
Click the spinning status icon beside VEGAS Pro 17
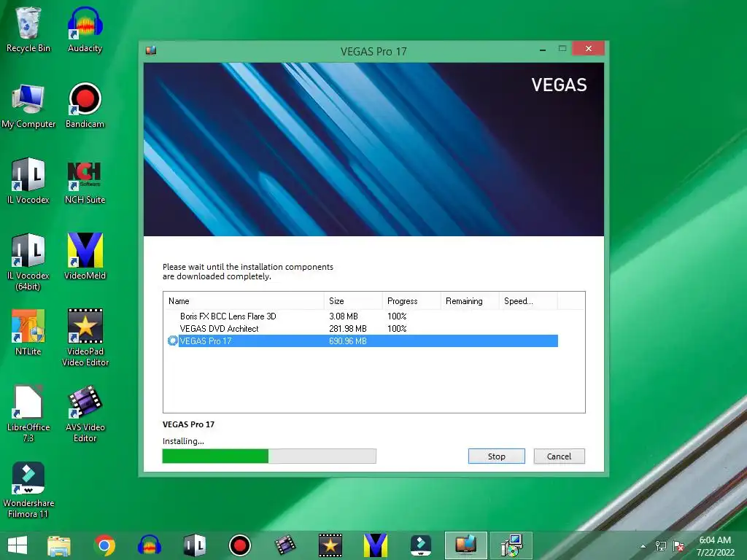[172, 341]
